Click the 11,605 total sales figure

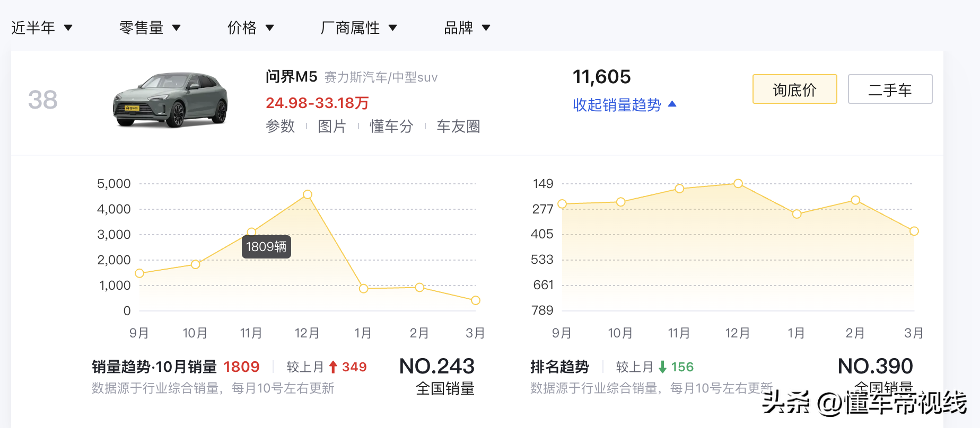click(602, 77)
